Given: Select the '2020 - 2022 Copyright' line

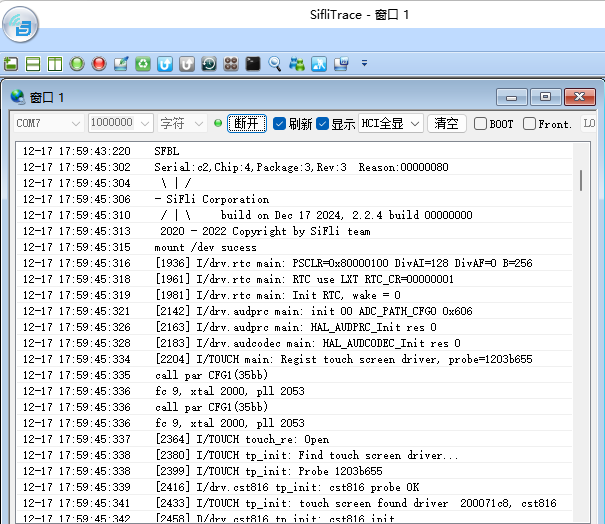Looking at the screenshot, I should [295, 231].
